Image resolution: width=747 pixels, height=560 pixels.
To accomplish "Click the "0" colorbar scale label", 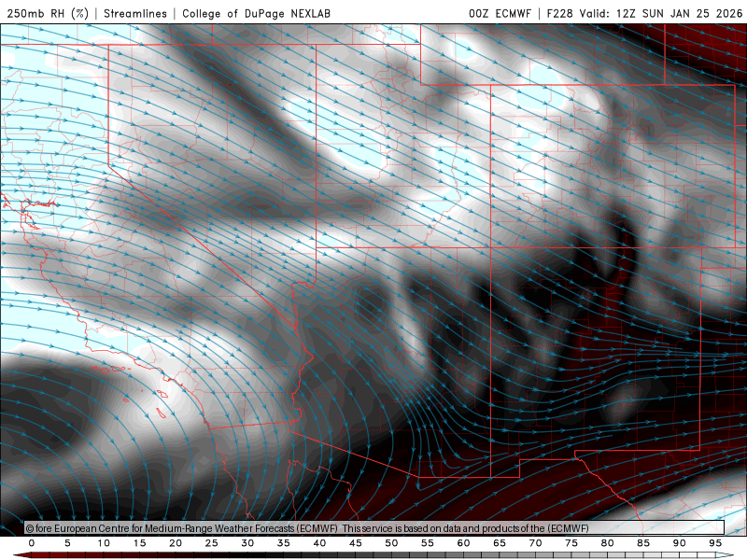I will pos(32,543).
